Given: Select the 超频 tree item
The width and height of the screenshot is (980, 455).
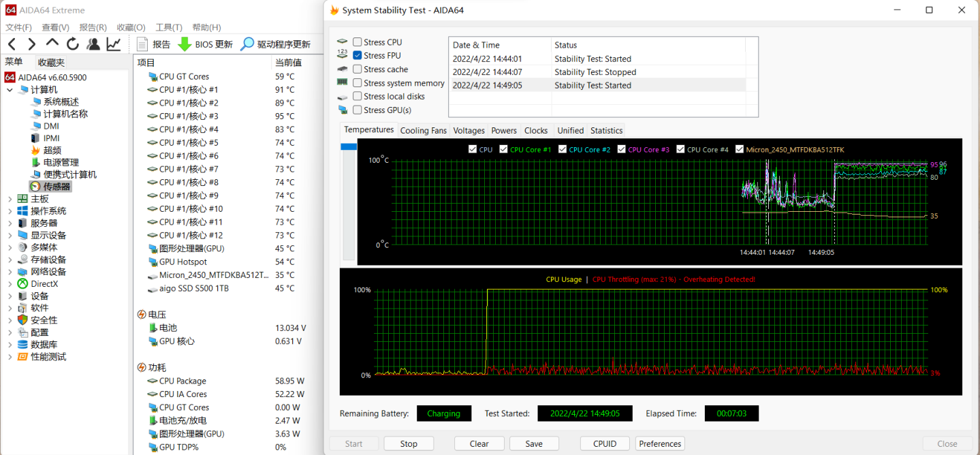Looking at the screenshot, I should [x=52, y=150].
